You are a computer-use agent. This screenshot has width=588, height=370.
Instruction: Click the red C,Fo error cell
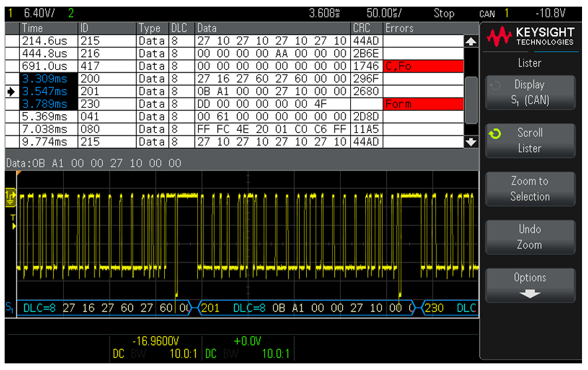pos(423,66)
